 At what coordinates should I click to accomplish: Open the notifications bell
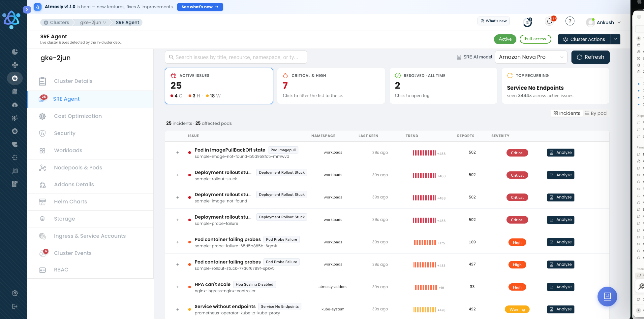pyautogui.click(x=549, y=21)
